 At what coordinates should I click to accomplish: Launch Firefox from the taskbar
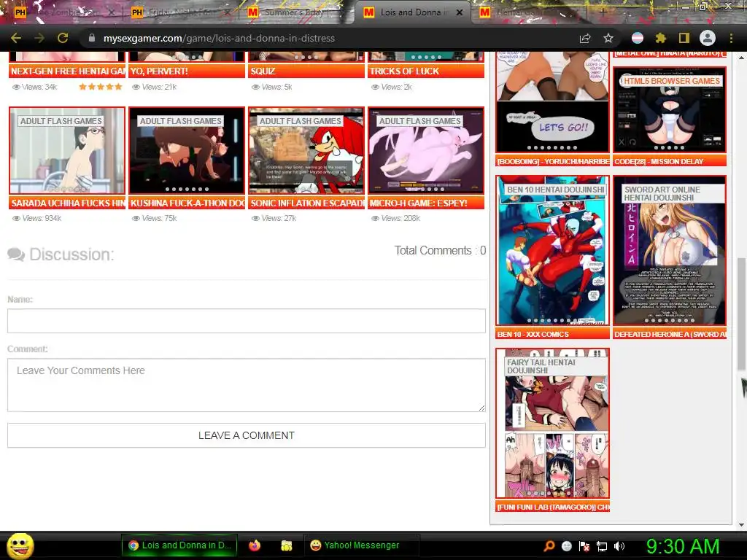tap(255, 545)
